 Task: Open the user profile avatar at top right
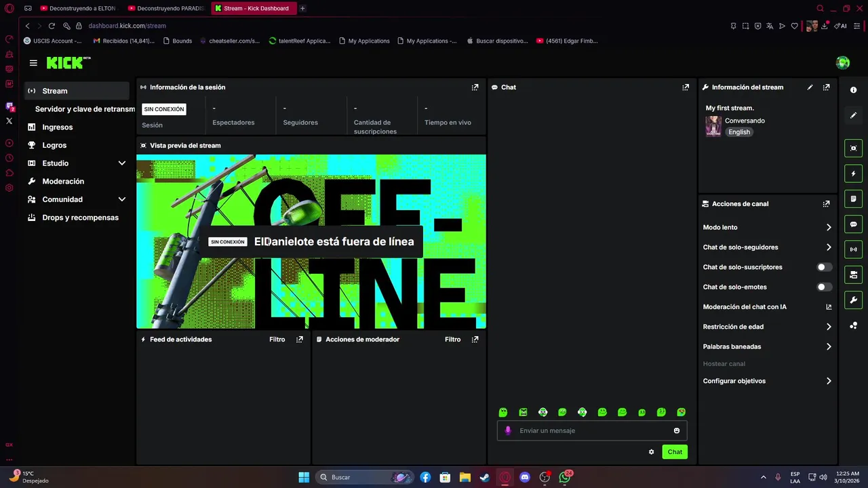pyautogui.click(x=843, y=63)
